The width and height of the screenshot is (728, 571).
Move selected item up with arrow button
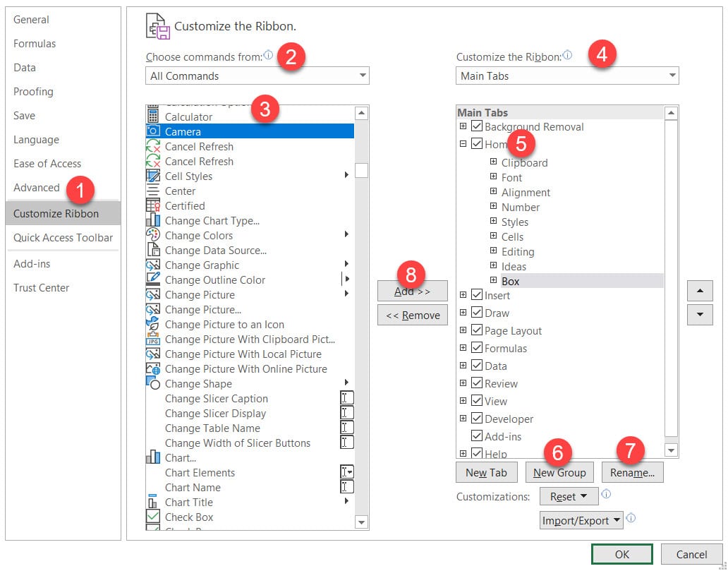click(x=700, y=291)
